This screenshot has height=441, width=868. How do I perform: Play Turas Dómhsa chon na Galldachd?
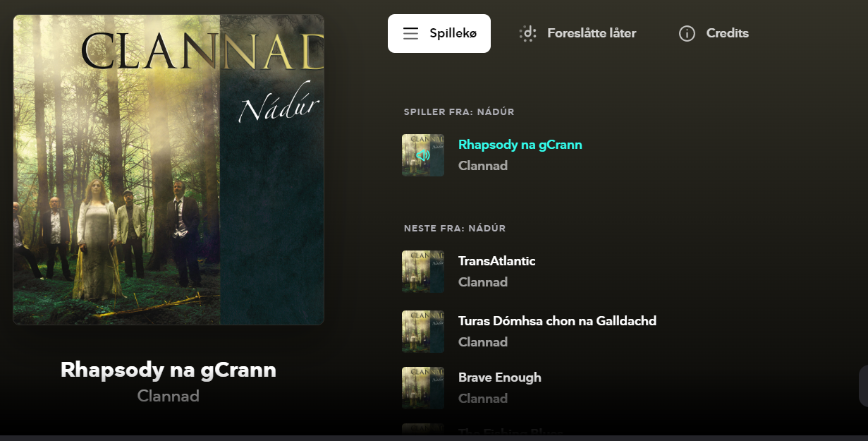(x=557, y=321)
